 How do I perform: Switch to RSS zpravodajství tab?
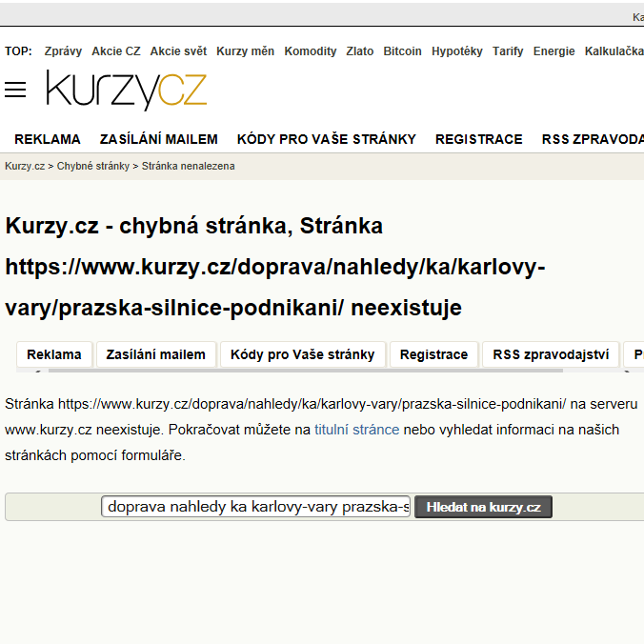[x=551, y=354]
